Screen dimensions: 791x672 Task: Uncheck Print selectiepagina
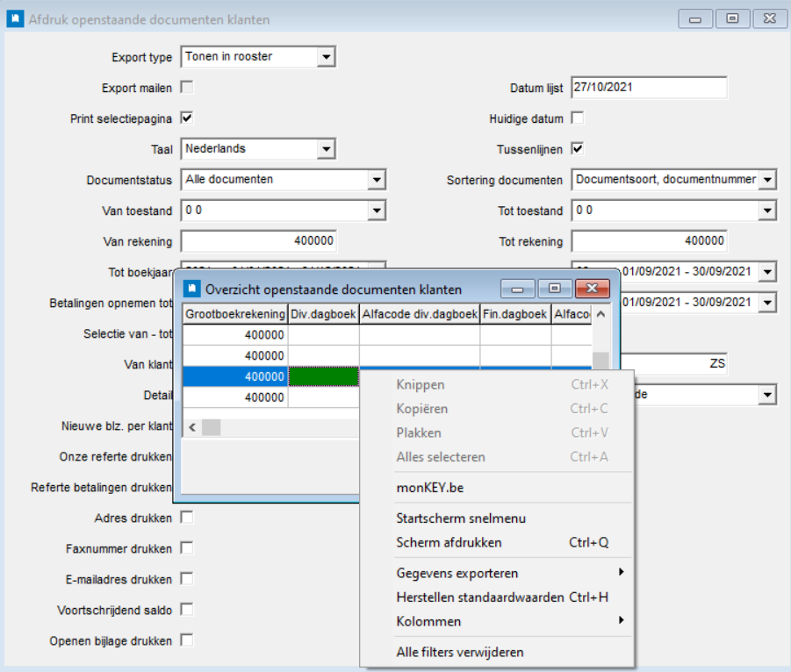187,118
